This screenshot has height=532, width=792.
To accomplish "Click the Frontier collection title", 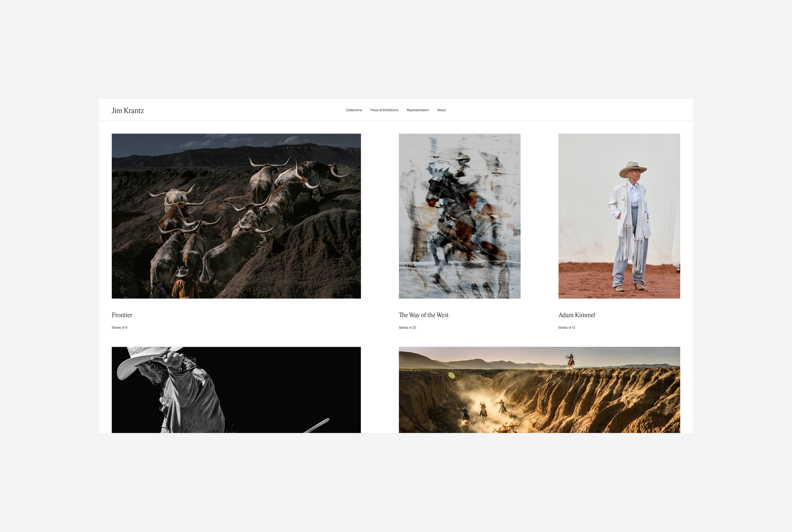I will click(122, 315).
